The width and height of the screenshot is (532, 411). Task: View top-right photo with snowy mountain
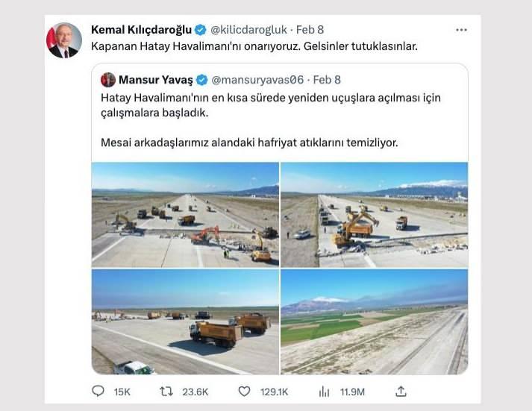[375, 215]
